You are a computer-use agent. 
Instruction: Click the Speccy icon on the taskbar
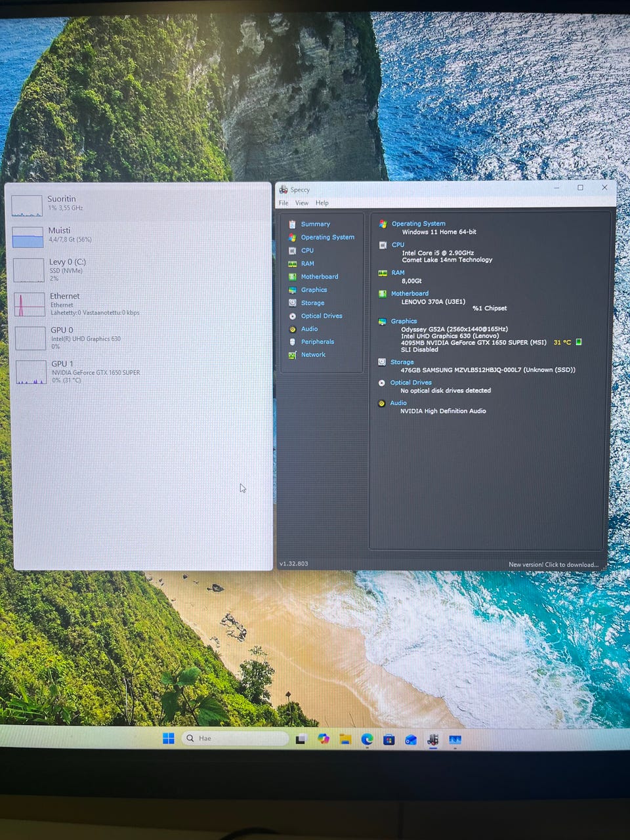click(432, 740)
